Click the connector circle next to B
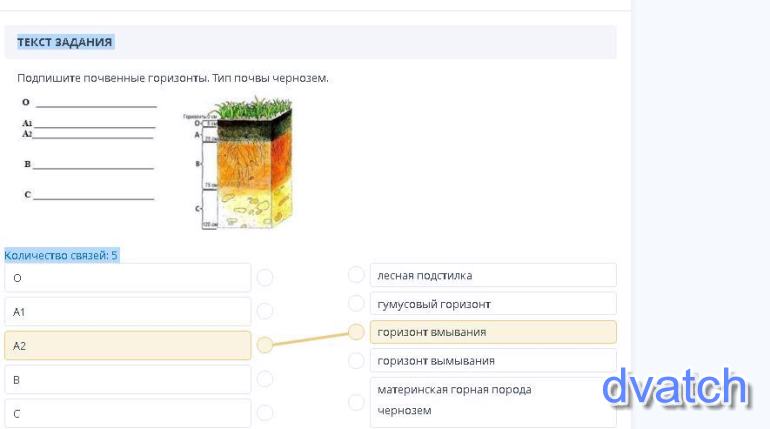Screen dimensions: 770x429 click(x=265, y=379)
